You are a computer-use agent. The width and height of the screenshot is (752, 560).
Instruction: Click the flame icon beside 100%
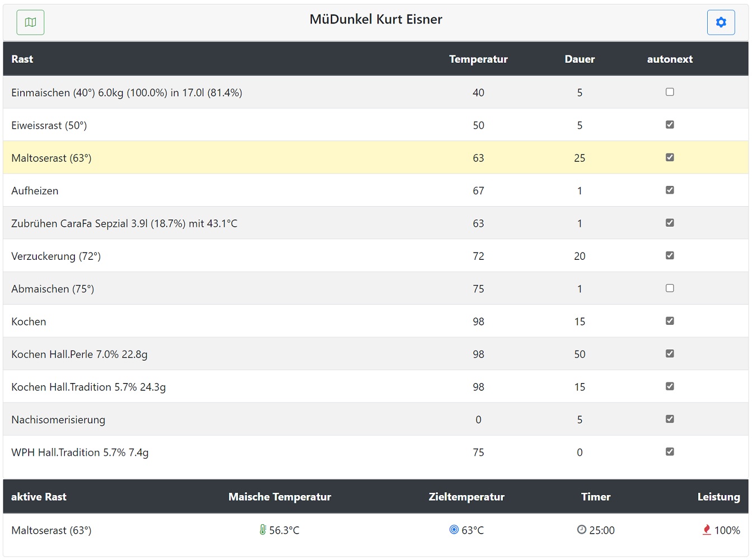coord(707,530)
